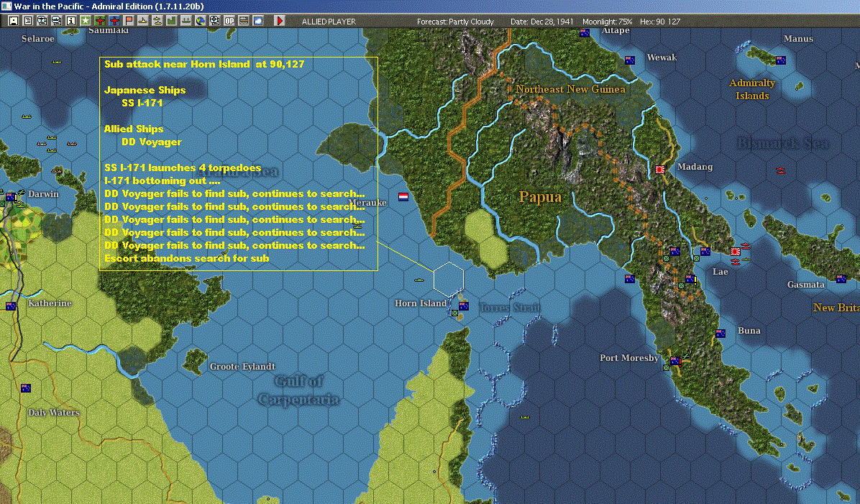Click the OP toolbar button
The image size is (860, 504).
[x=229, y=21]
